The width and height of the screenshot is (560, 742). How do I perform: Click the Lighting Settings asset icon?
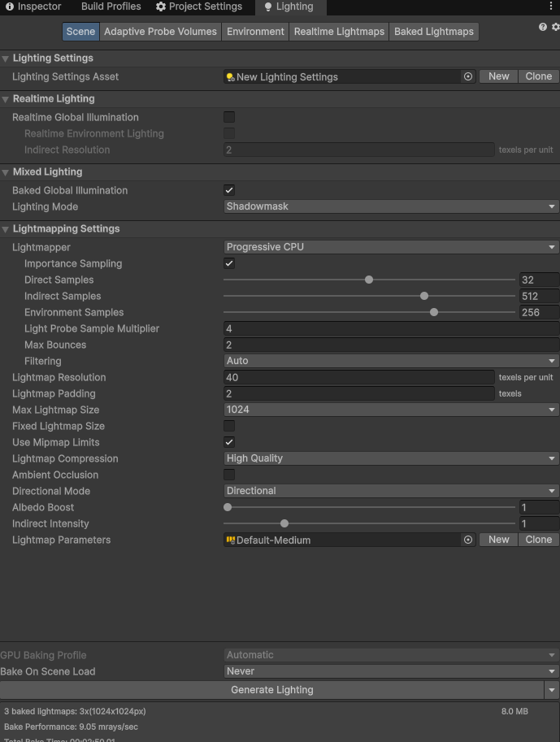pyautogui.click(x=230, y=76)
